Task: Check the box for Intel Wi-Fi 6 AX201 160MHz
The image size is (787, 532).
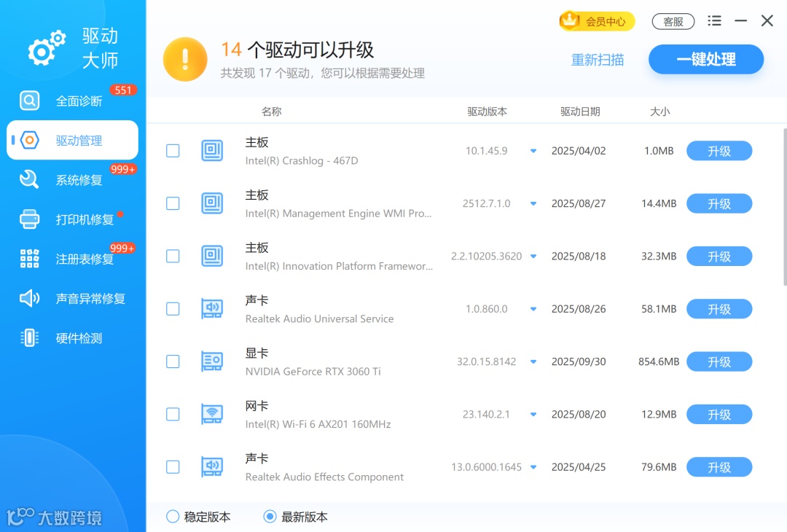Action: 173,414
